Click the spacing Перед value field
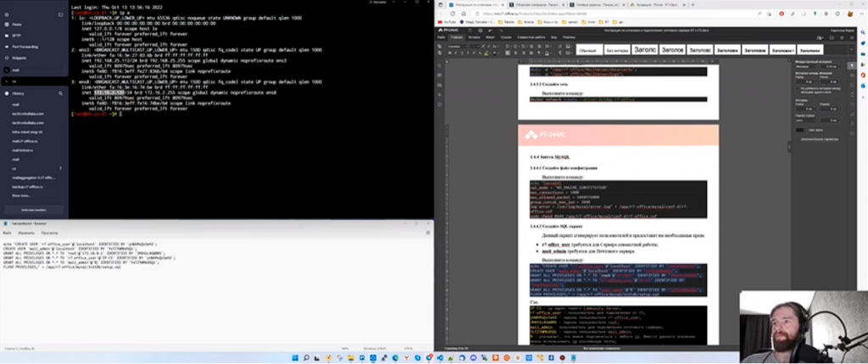Screen dimensions: 868x364 [x=806, y=81]
